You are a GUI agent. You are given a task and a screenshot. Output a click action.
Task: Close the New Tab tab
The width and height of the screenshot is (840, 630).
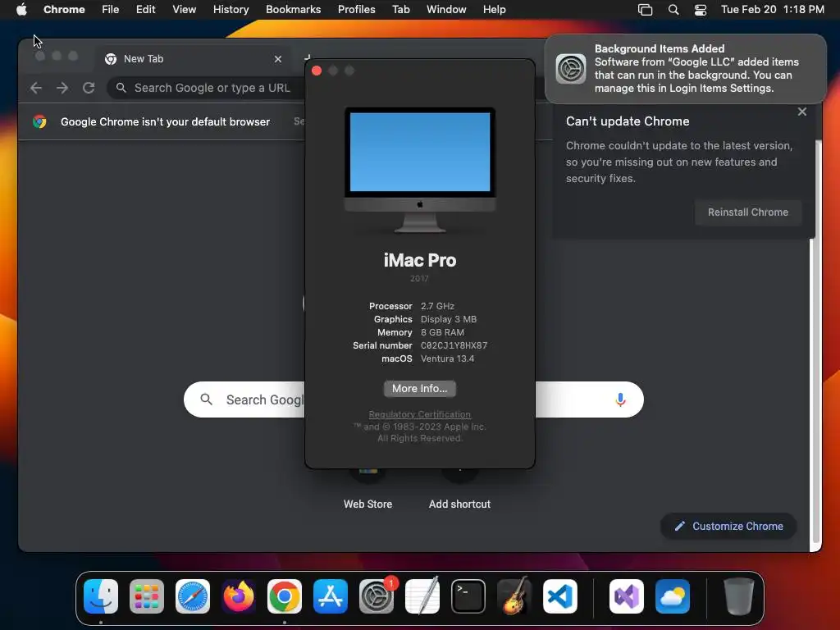click(x=278, y=59)
